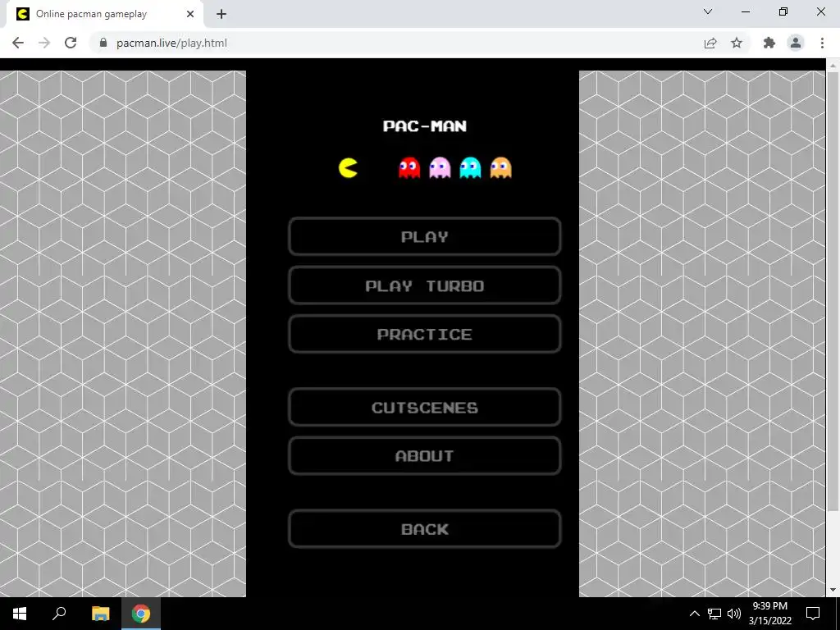The height and width of the screenshot is (630, 840).
Task: Click the cyan ghost Inky
Action: 470,167
